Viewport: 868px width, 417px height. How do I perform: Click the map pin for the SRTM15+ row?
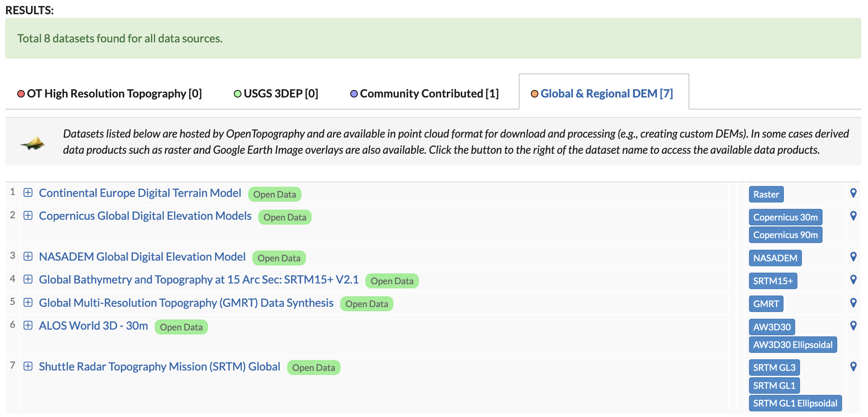click(853, 279)
